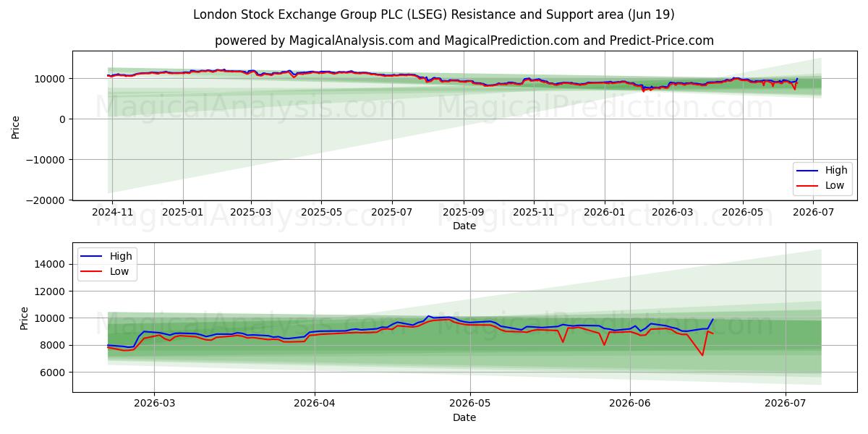Click the '0' price tick on upper chart
Screen dimensions: 868x434
[x=62, y=119]
